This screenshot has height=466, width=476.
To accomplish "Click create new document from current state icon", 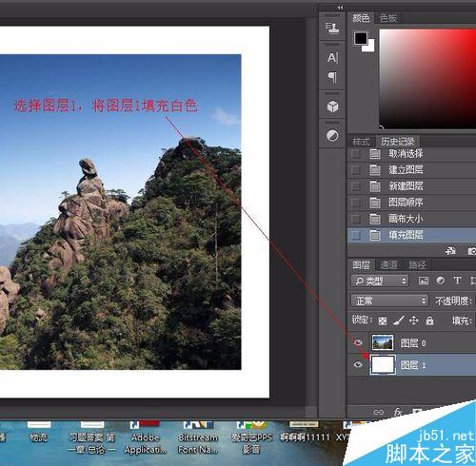I will (450, 251).
